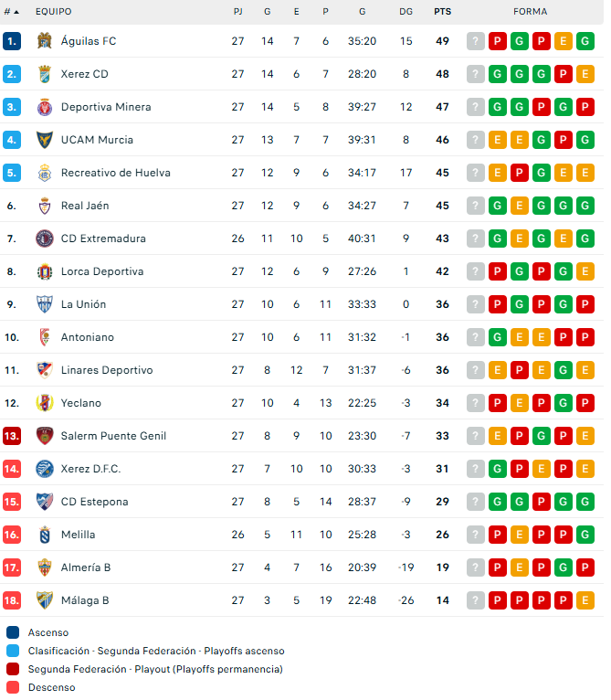
Task: Sort table by the # column arrow
Action: click(x=16, y=12)
